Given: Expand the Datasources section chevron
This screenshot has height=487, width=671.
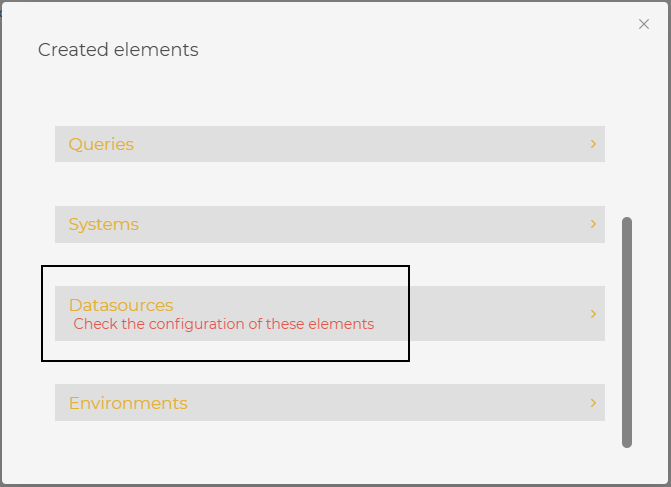Looking at the screenshot, I should 593,314.
